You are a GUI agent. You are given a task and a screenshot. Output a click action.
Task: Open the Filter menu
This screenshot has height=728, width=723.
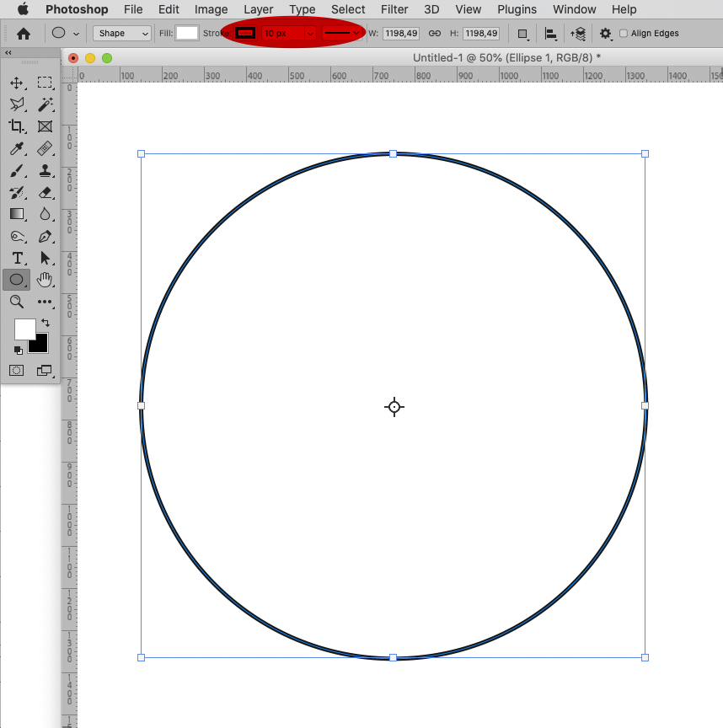coord(394,9)
